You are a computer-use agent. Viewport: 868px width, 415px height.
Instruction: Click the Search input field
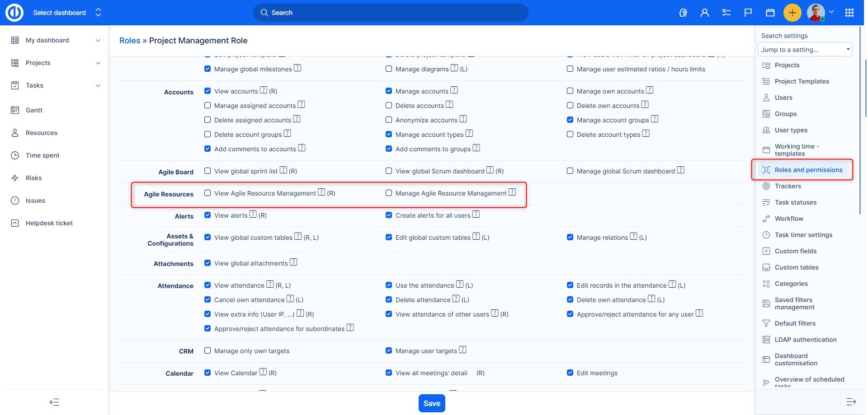point(391,13)
